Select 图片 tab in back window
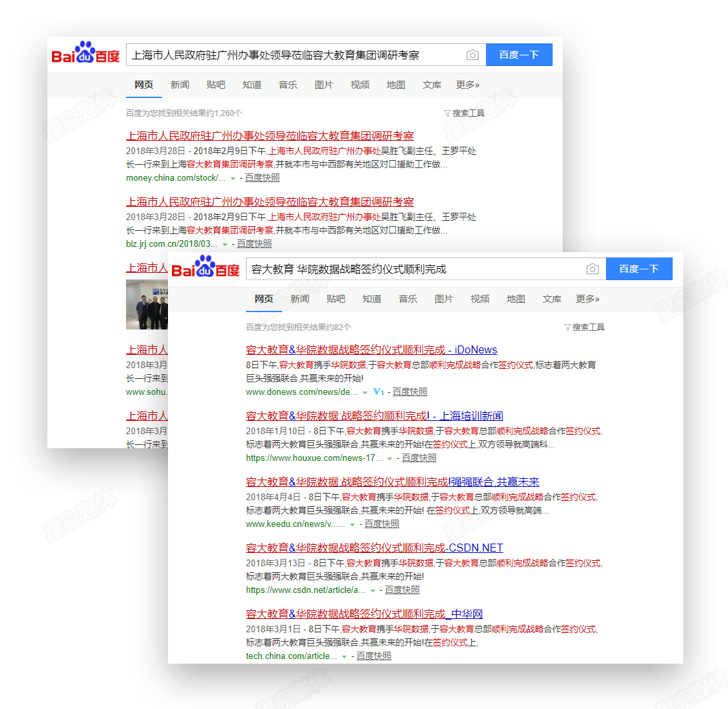Screen dimensions: 728x709 click(x=323, y=85)
